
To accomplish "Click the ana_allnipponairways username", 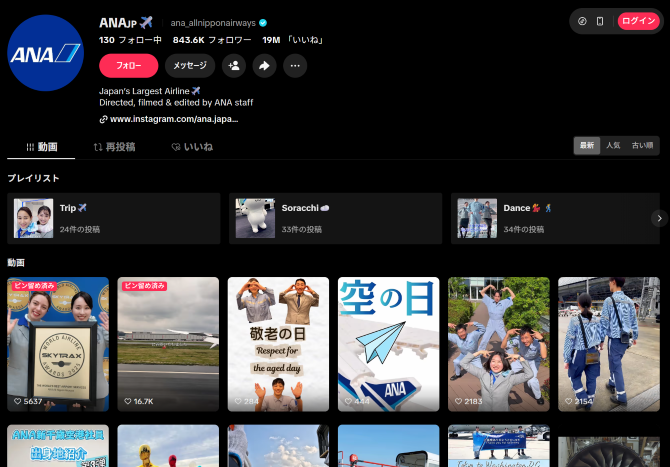I will (x=213, y=23).
